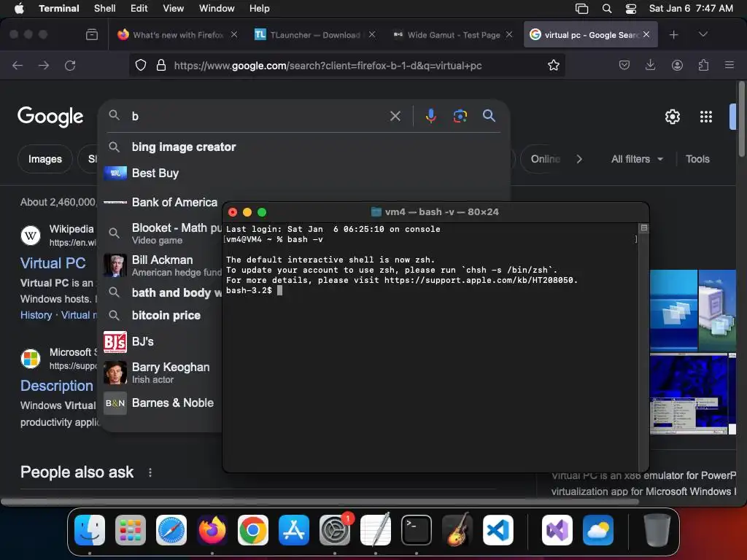
Task: Launch Safari from the Dock
Action: click(x=171, y=530)
